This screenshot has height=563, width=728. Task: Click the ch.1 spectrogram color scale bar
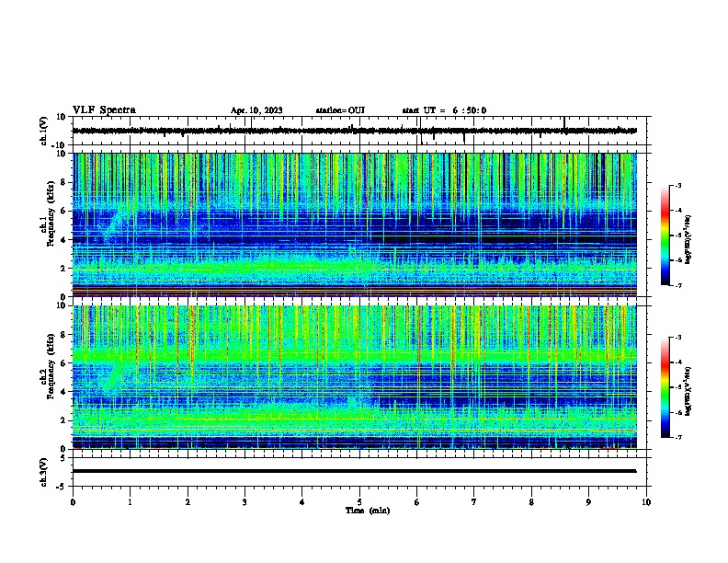(x=665, y=236)
